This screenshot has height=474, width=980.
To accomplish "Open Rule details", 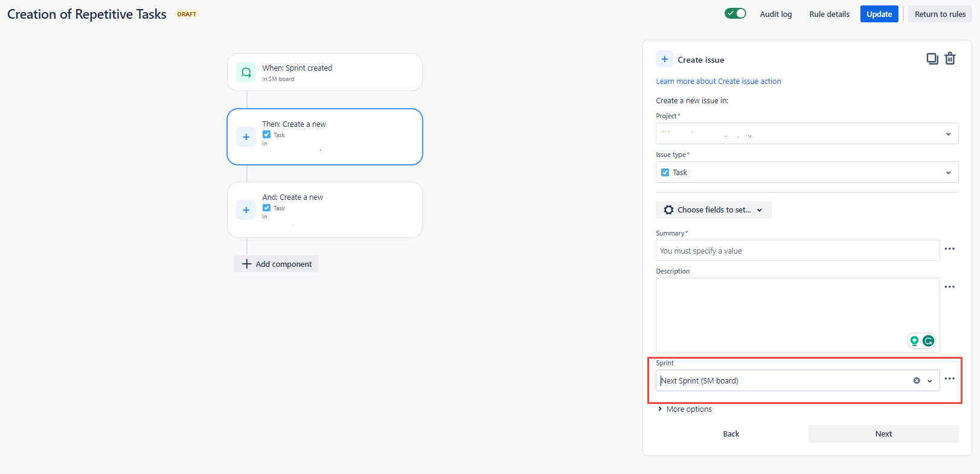I will click(830, 14).
